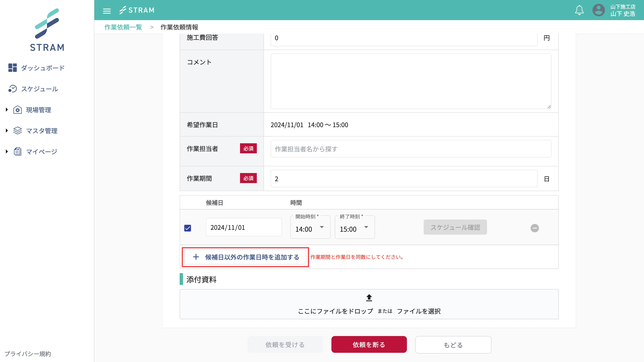The height and width of the screenshot is (362, 644).
Task: Remove candidate date row with minus icon
Action: click(x=535, y=228)
